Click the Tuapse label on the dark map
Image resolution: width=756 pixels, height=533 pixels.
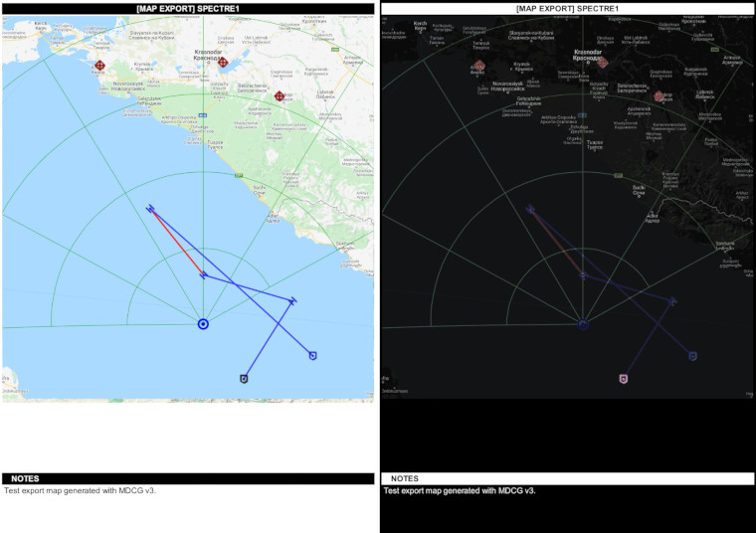[x=595, y=144]
